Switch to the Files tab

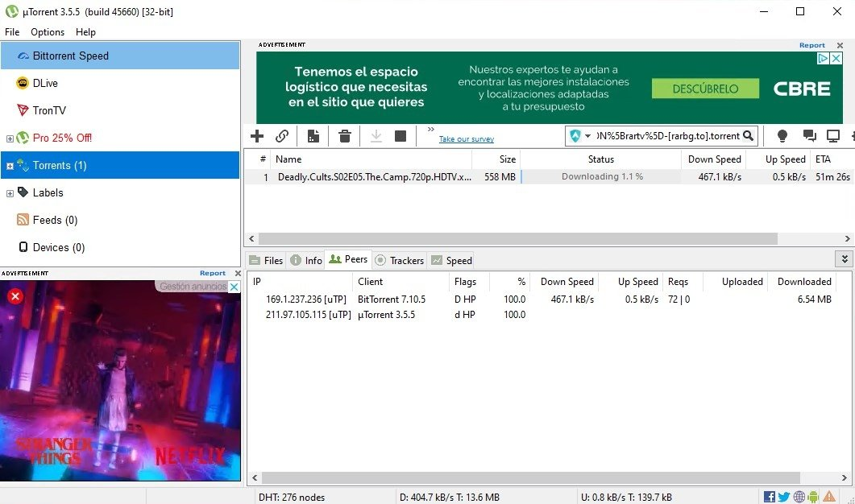(267, 260)
